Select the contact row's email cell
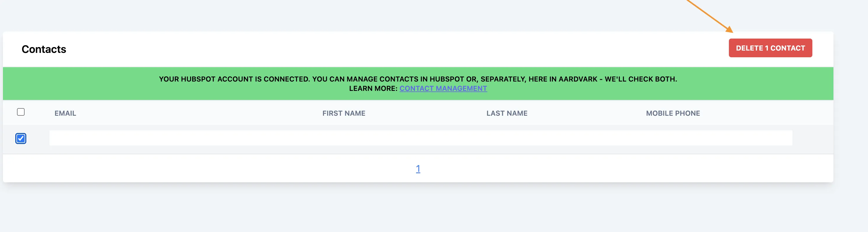Viewport: 868px width, 232px height. point(135,138)
